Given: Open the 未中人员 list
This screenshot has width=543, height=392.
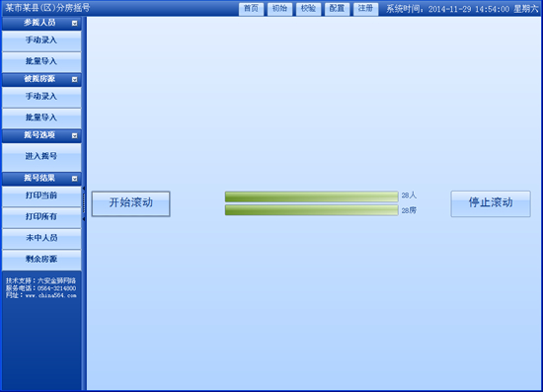Looking at the screenshot, I should tap(41, 238).
